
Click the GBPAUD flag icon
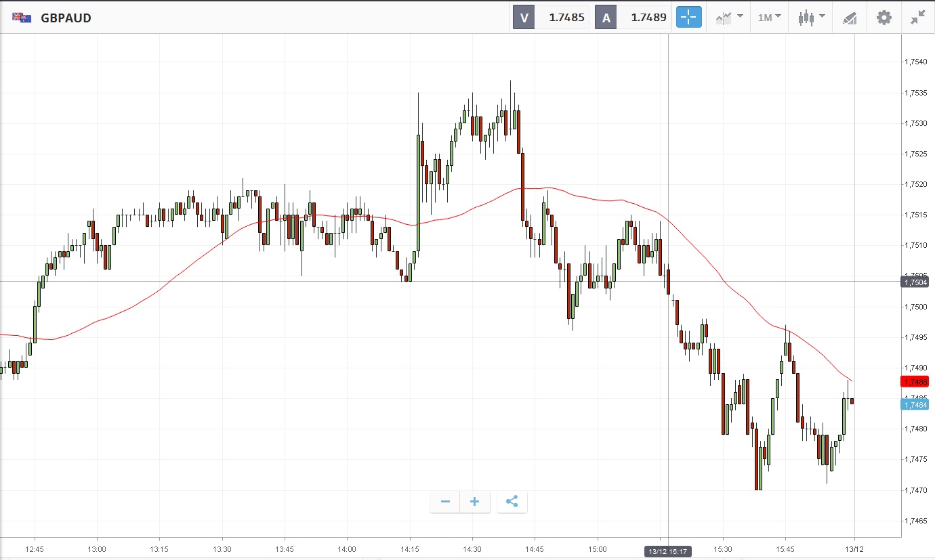tap(21, 18)
